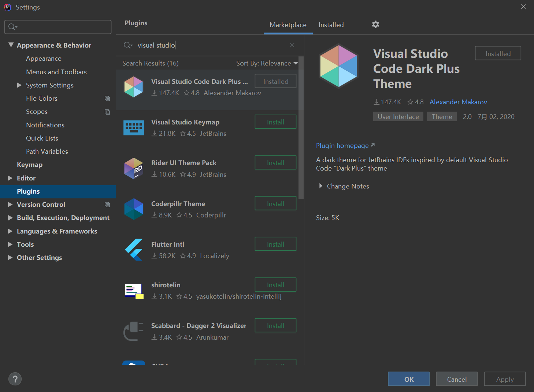Expand the System Settings node
The height and width of the screenshot is (392, 534).
tap(19, 85)
